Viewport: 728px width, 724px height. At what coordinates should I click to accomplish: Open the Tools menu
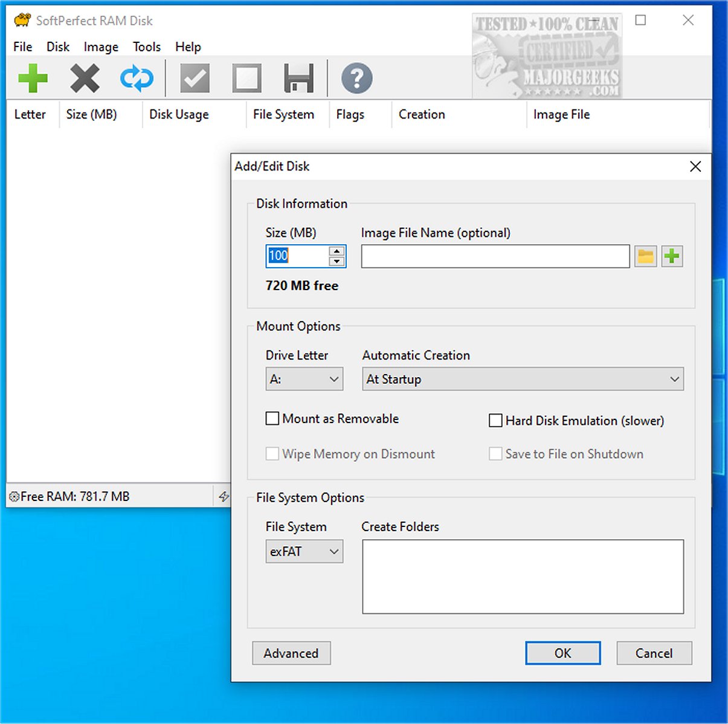146,47
